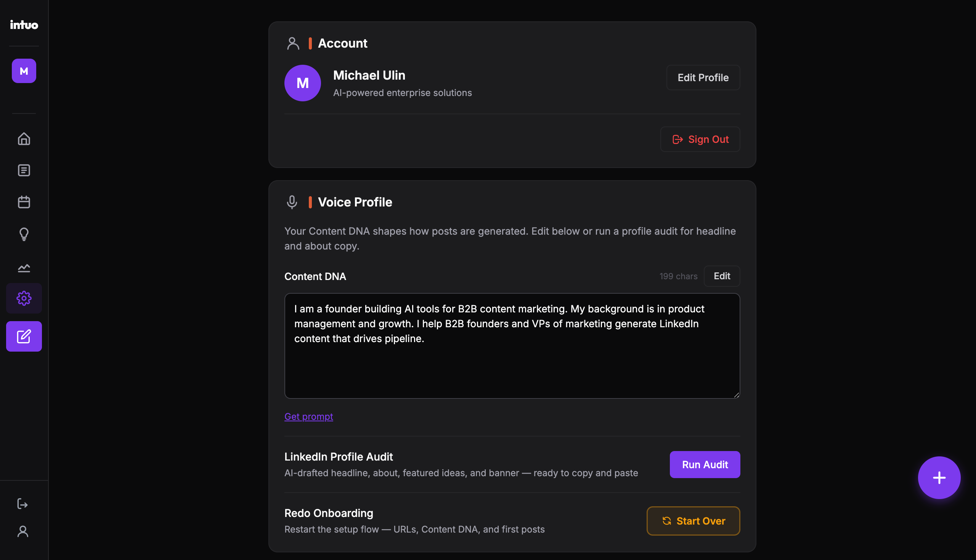View Analytics via the chart icon
The height and width of the screenshot is (560, 976).
coord(24,268)
